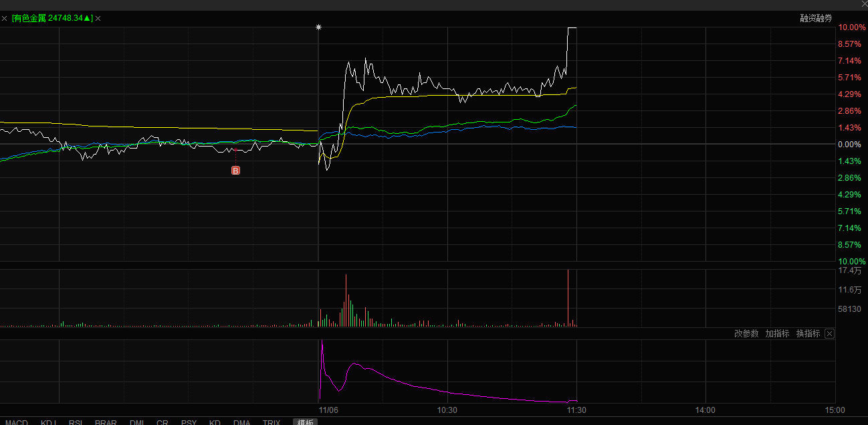Viewport: 868px width, 425px height.
Task: Open the 融资融券 label at top right
Action: pyautogui.click(x=816, y=18)
